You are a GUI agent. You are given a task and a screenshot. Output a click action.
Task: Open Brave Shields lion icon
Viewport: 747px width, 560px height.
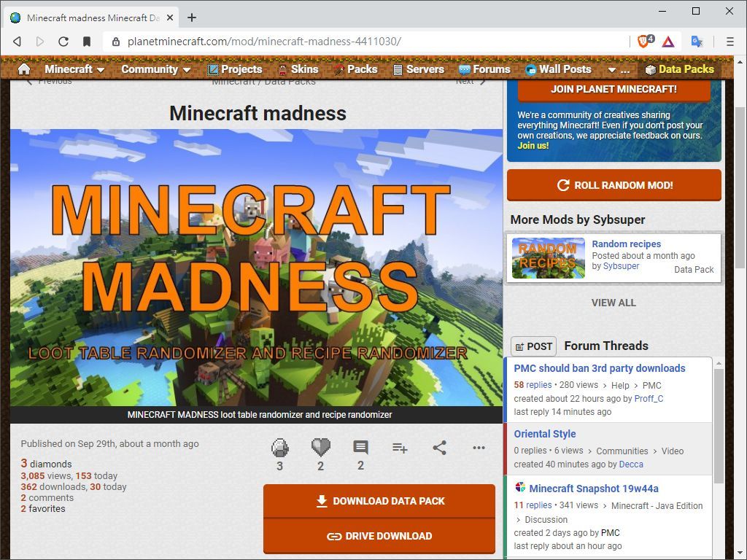[645, 42]
